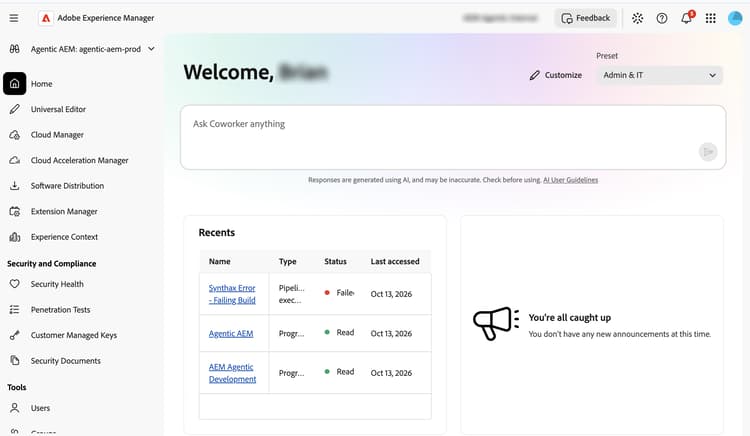
Task: Click the Customize button label
Action: [563, 75]
